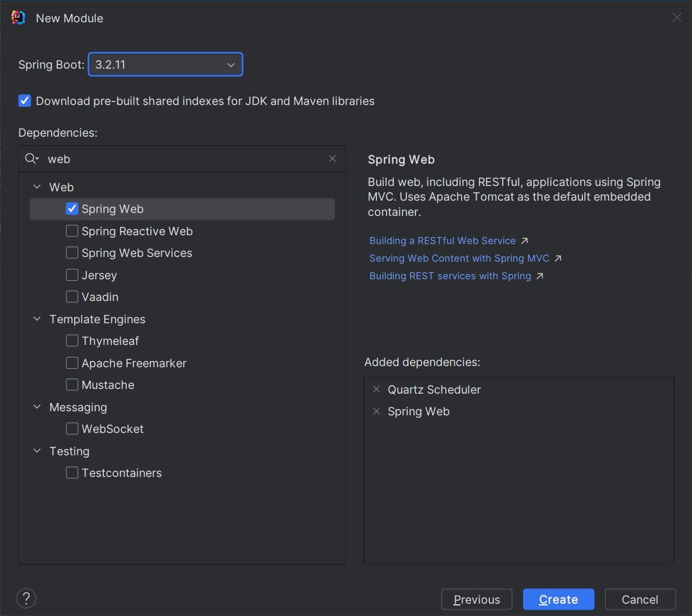Remove Quartz Scheduler from added dependencies
This screenshot has width=692, height=616.
376,390
